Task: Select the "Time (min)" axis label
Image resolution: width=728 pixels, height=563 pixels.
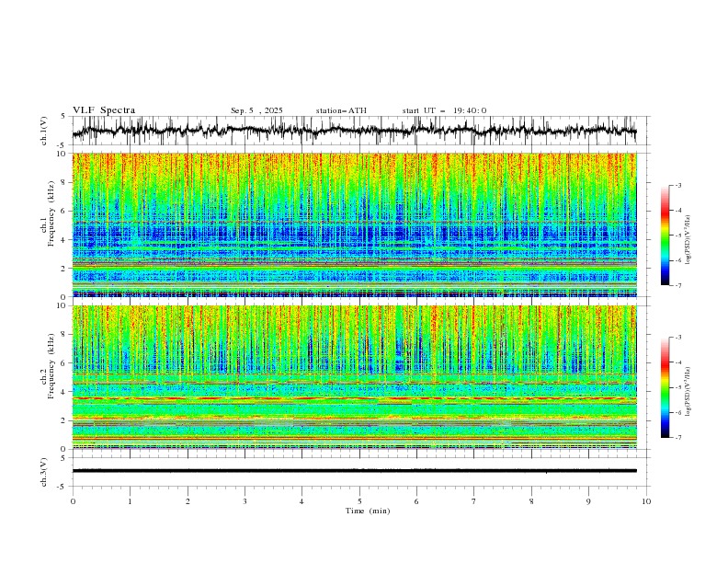Action: coord(368,511)
